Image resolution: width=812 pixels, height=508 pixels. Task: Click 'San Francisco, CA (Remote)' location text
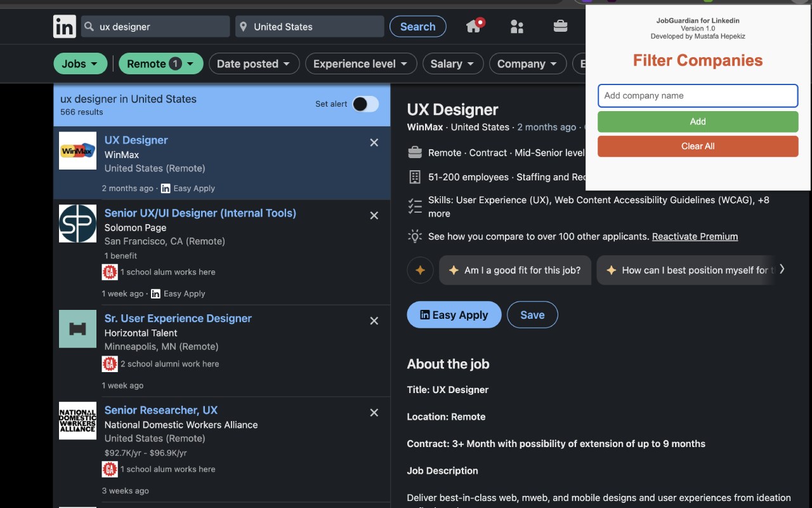click(165, 241)
